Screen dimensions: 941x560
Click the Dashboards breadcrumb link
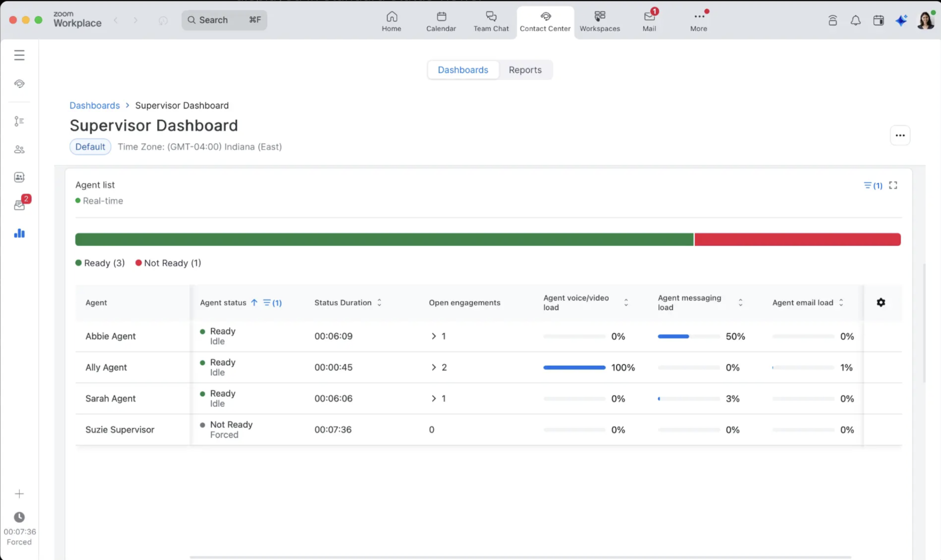point(95,105)
